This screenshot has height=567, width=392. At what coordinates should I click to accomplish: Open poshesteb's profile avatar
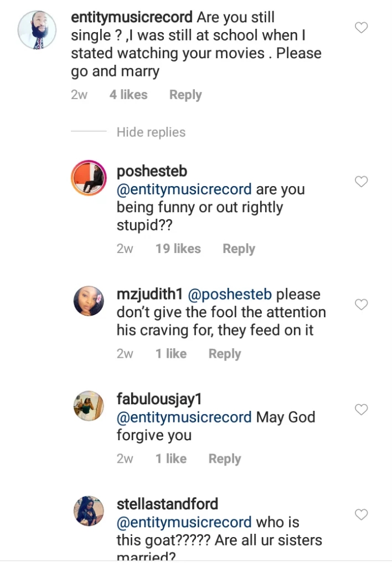[x=89, y=179]
